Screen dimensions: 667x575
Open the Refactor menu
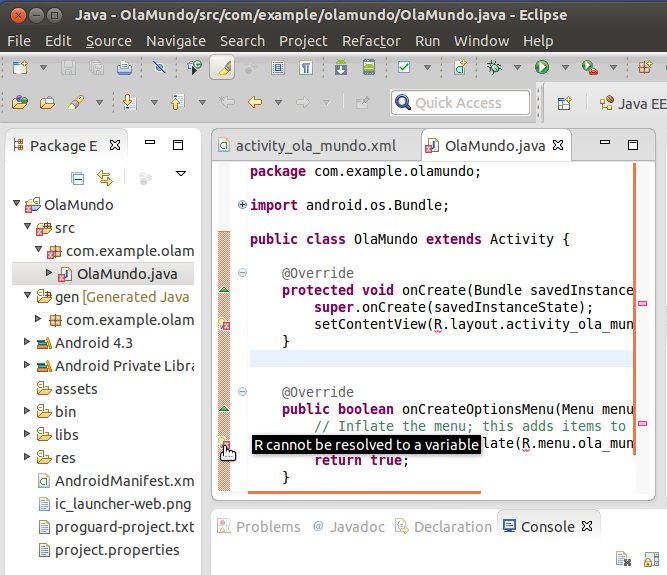[371, 41]
